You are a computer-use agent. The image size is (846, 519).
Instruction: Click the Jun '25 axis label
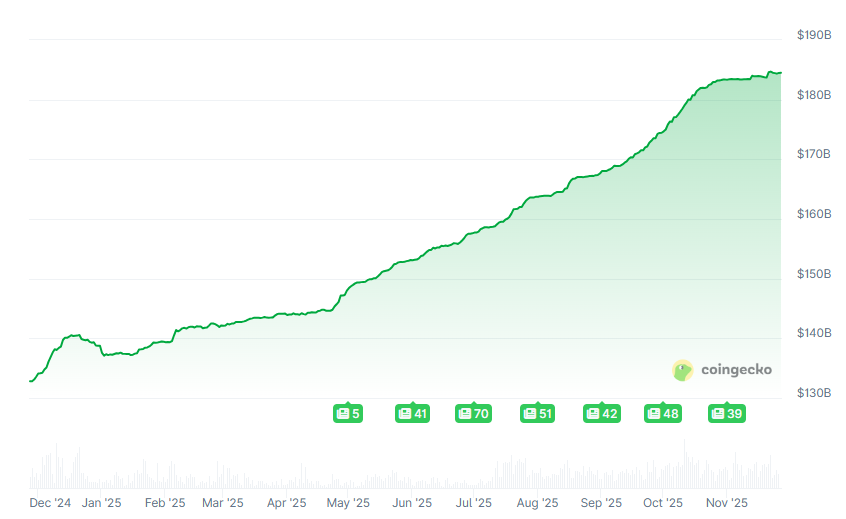(411, 503)
